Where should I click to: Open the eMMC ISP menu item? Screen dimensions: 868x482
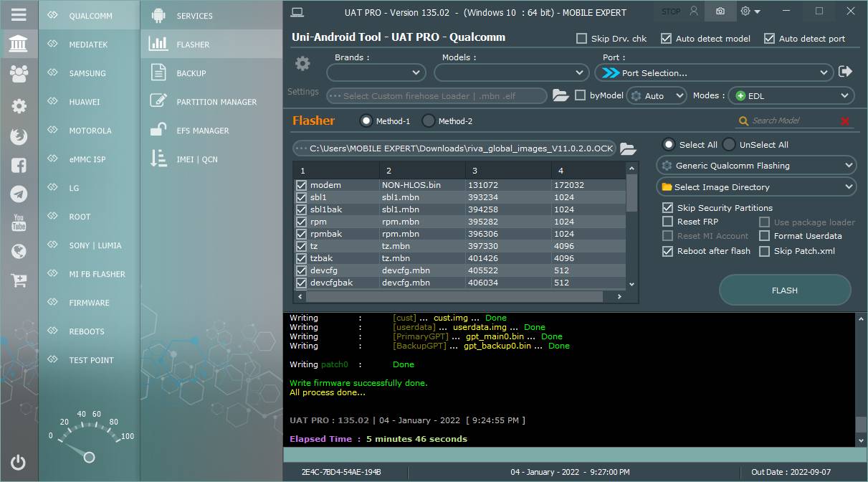tap(89, 159)
